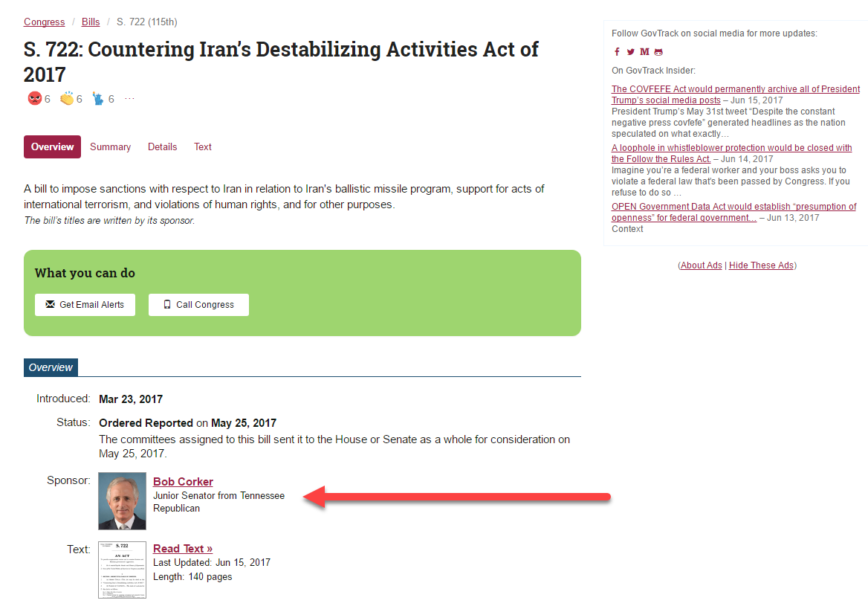Click the GitHub cat icon

pyautogui.click(x=658, y=52)
